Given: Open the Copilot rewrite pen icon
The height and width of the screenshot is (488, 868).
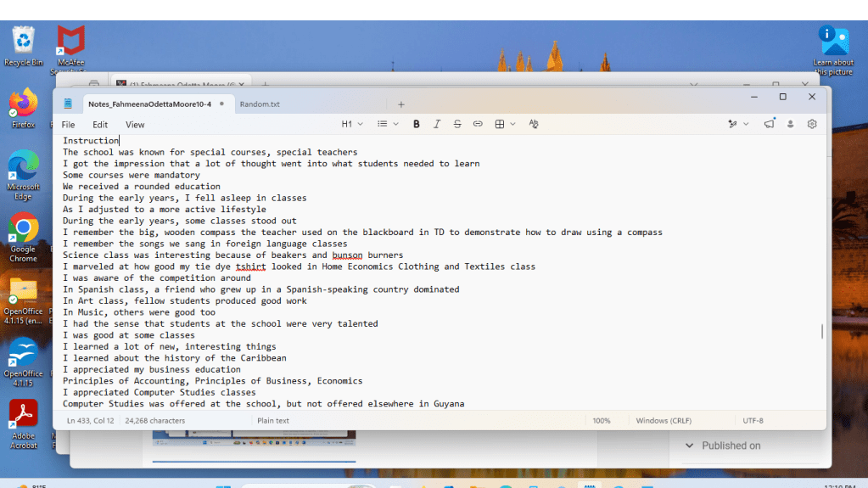Looking at the screenshot, I should point(732,124).
